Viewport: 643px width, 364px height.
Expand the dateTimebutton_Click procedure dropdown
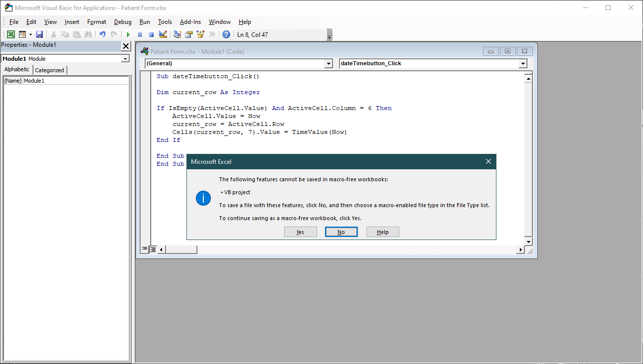523,64
